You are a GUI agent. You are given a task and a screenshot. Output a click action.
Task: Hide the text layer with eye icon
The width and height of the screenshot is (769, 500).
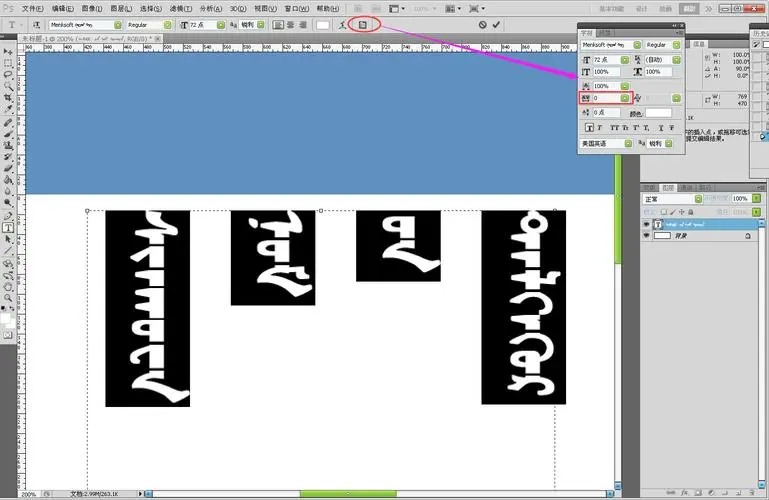click(x=646, y=224)
